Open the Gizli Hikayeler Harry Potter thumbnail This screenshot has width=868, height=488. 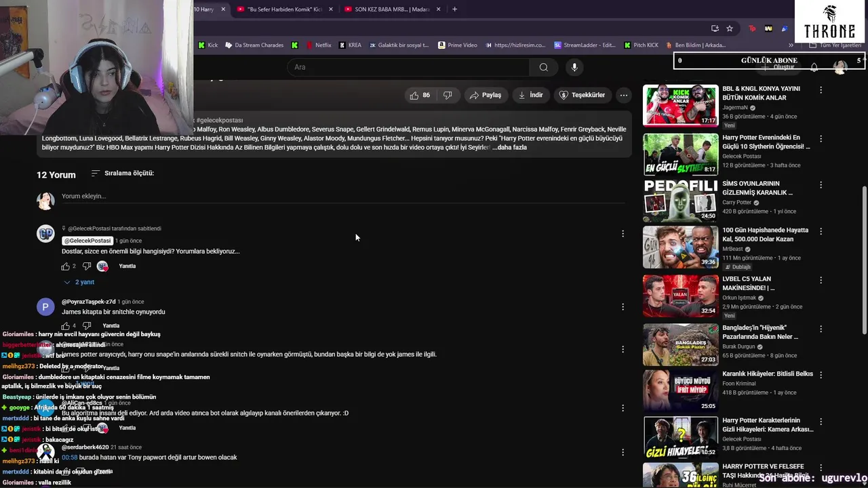pos(680,437)
